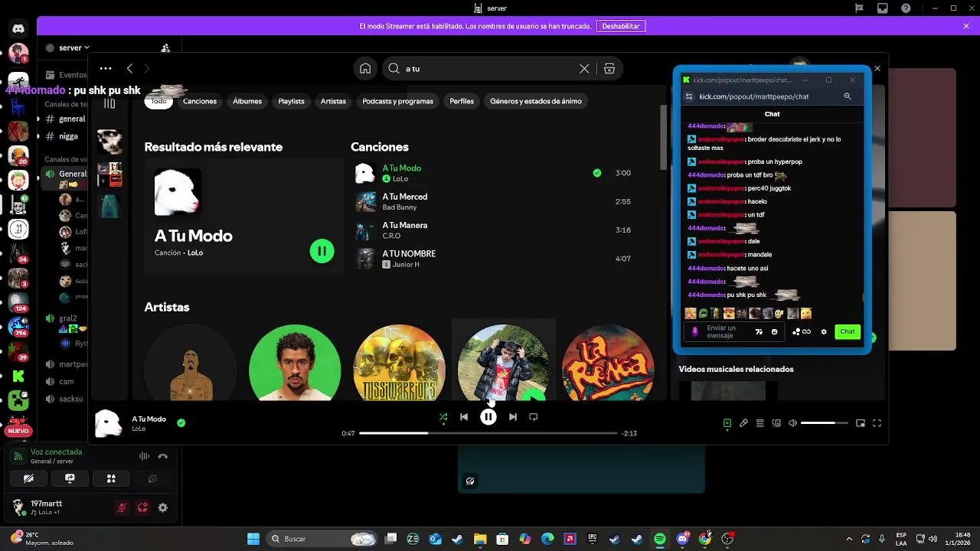Select Géneros y estados de ánimo filter
Screen dimensions: 980x551
tap(536, 101)
